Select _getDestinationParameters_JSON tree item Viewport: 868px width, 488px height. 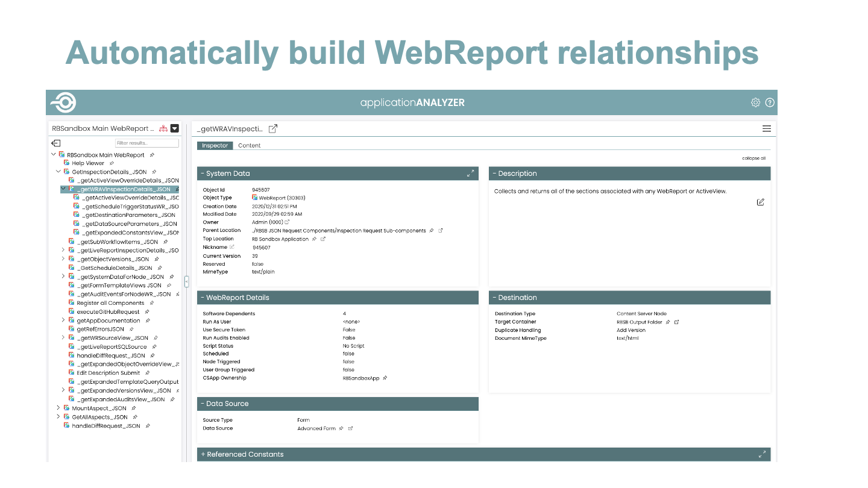click(x=128, y=215)
